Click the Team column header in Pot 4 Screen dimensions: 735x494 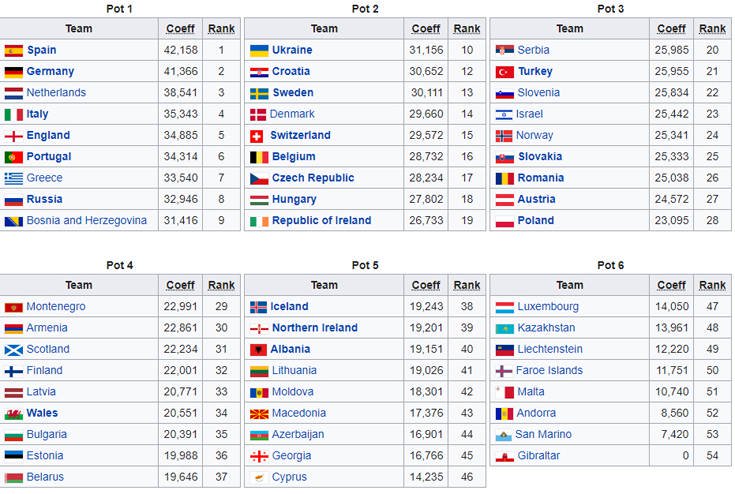coord(79,286)
